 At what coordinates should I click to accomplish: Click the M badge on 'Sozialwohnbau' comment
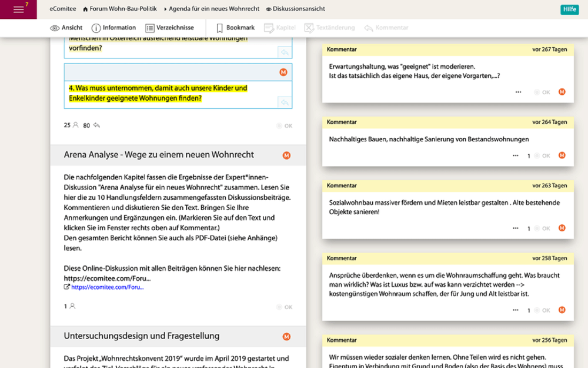[x=562, y=228]
